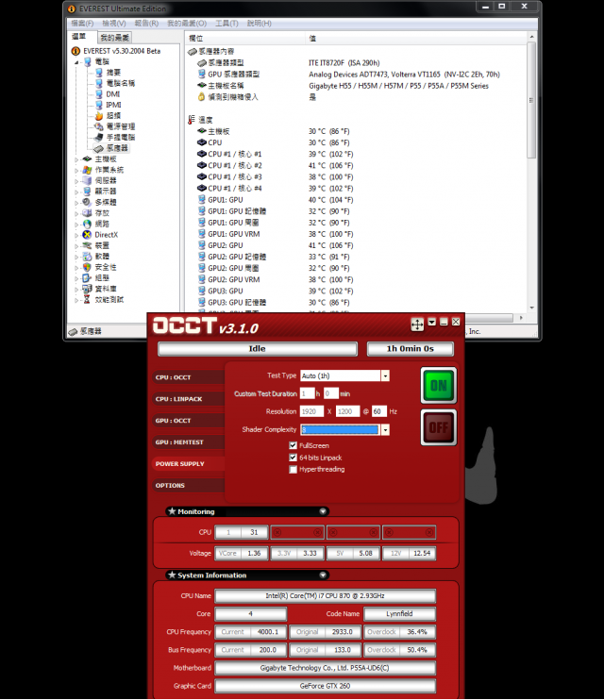Switch to GPU : OCCT test tab
The height and width of the screenshot is (700, 604).
click(189, 421)
